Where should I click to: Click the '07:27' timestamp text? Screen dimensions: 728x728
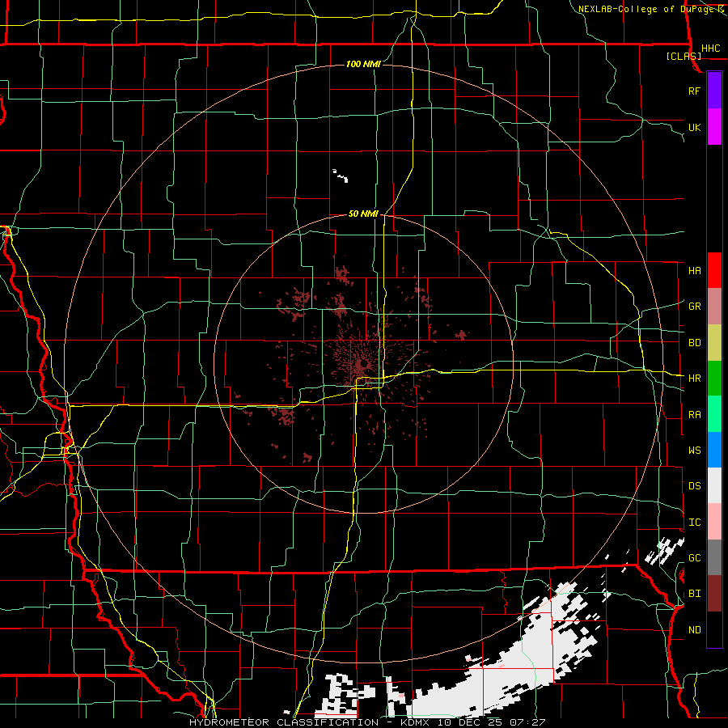click(527, 722)
